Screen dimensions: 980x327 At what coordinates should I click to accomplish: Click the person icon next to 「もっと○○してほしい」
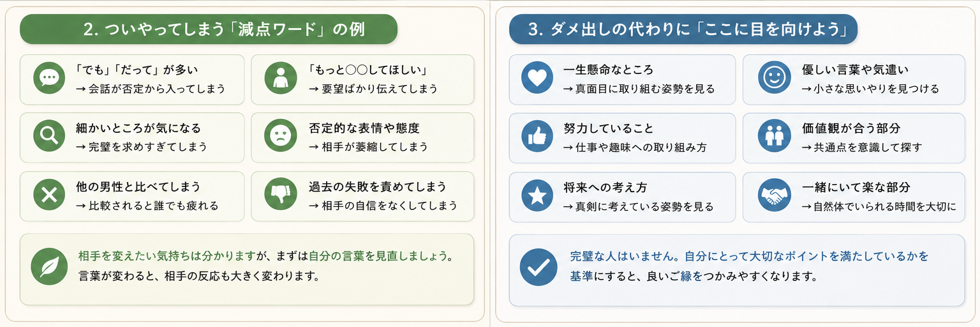tap(279, 79)
